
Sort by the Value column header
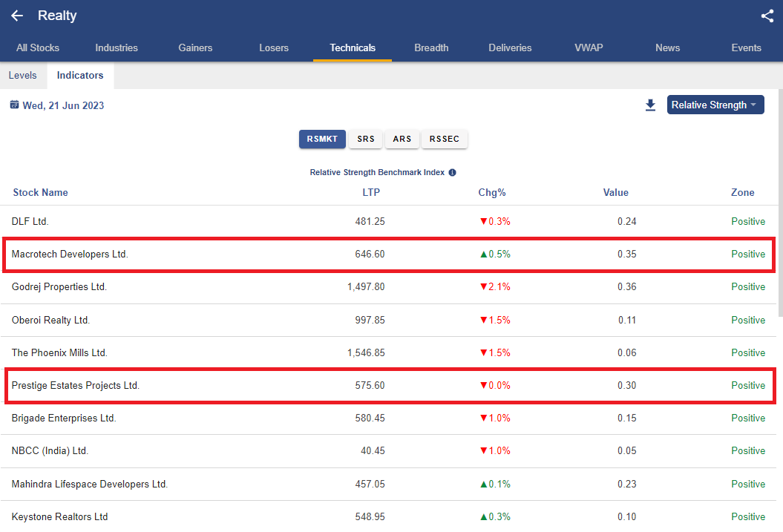click(616, 193)
